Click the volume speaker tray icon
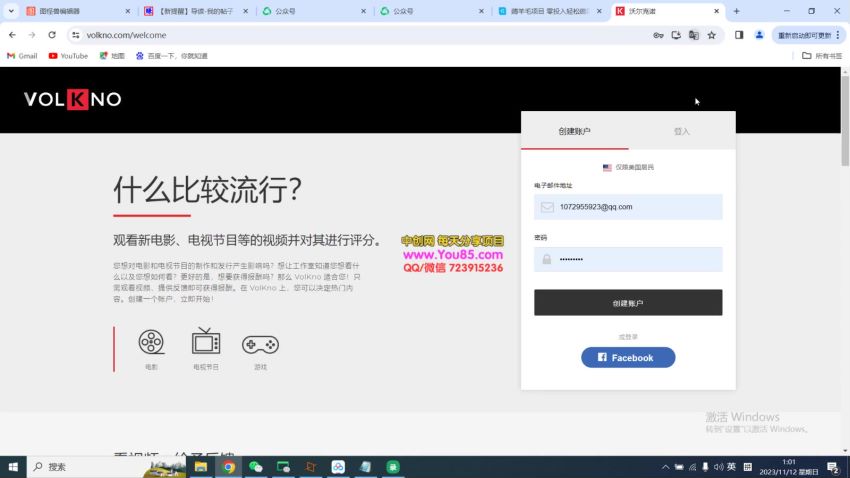This screenshot has width=850, height=478. [718, 467]
